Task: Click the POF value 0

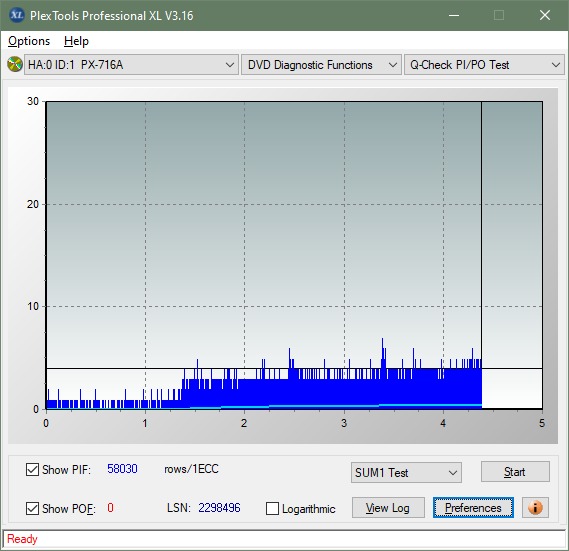Action: 110,507
